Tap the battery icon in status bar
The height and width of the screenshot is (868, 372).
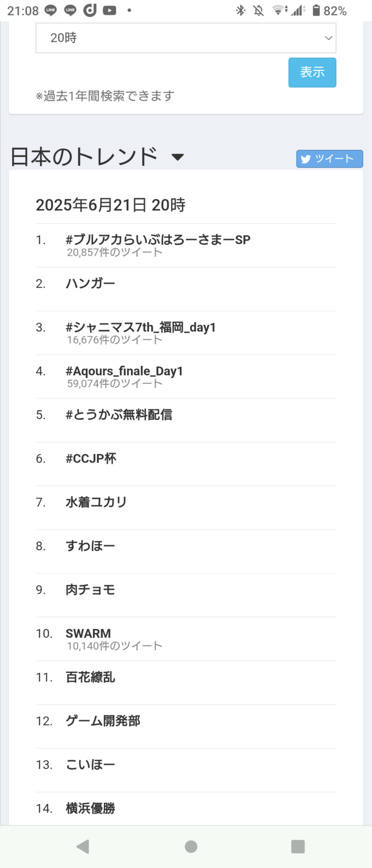coord(316,10)
